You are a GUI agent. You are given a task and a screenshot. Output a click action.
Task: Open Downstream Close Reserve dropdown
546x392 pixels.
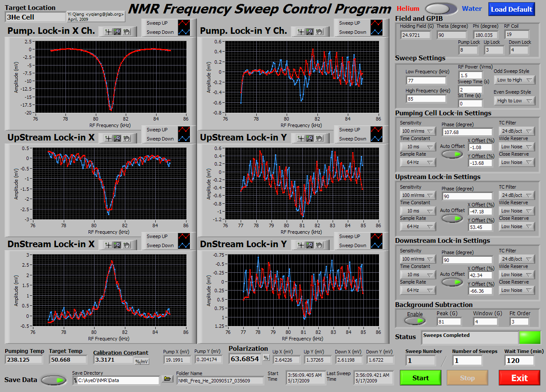[x=517, y=290]
